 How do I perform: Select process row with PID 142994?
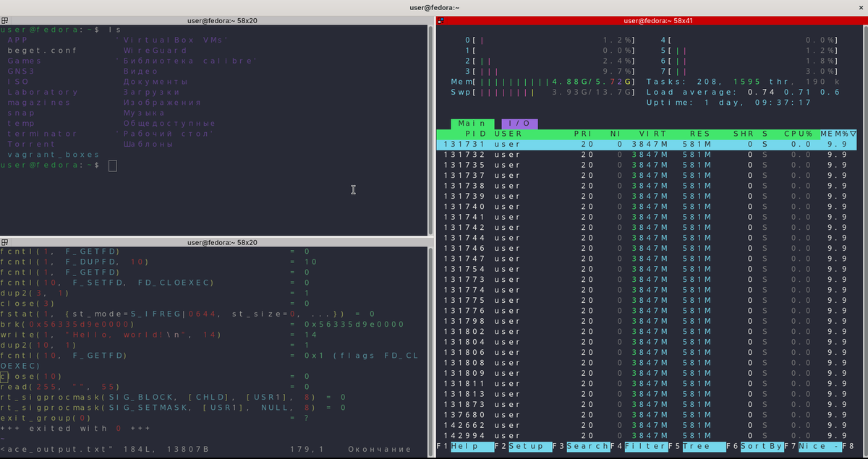647,436
